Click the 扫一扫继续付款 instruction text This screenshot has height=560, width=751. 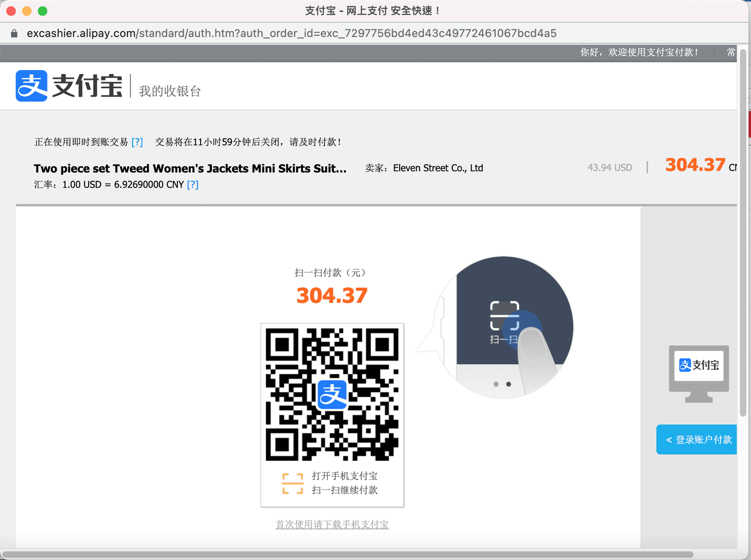(x=345, y=490)
